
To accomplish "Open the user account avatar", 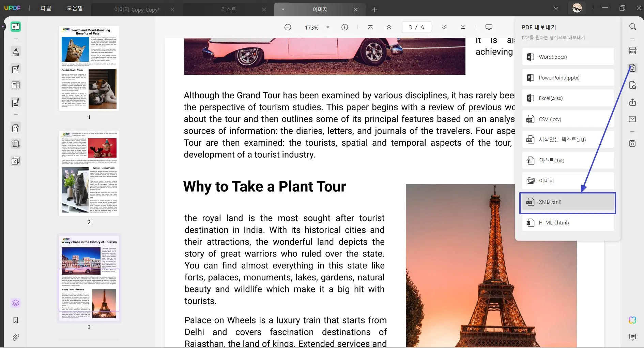I will tap(577, 8).
